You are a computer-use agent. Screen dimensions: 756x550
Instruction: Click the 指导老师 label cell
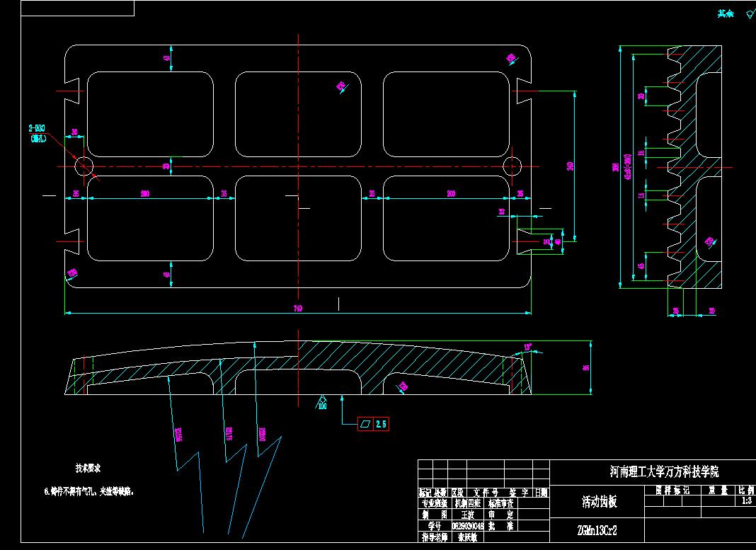(435, 537)
